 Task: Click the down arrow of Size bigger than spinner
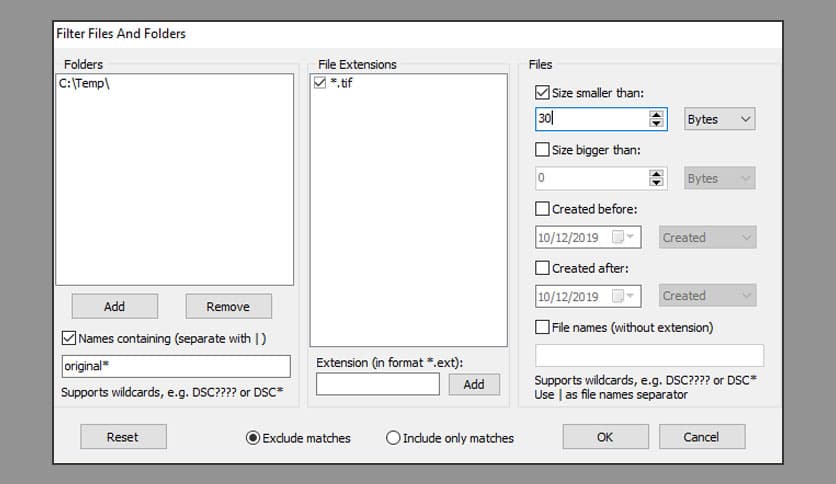[x=656, y=182]
